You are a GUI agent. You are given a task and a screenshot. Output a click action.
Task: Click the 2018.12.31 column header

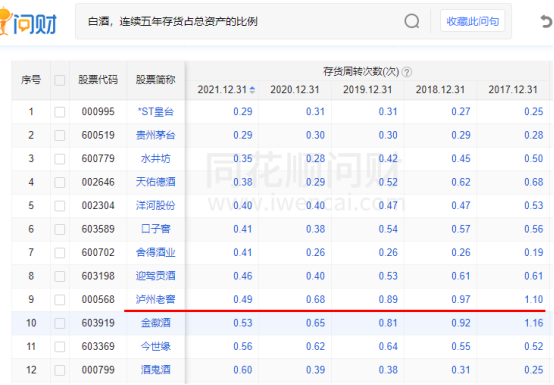pos(440,90)
